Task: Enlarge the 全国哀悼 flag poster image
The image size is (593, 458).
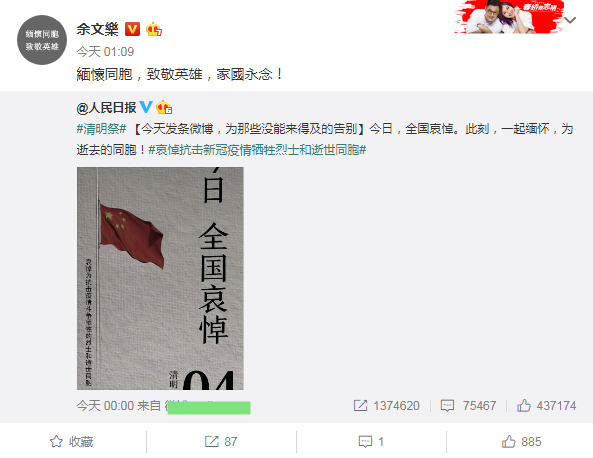Action: tap(160, 278)
